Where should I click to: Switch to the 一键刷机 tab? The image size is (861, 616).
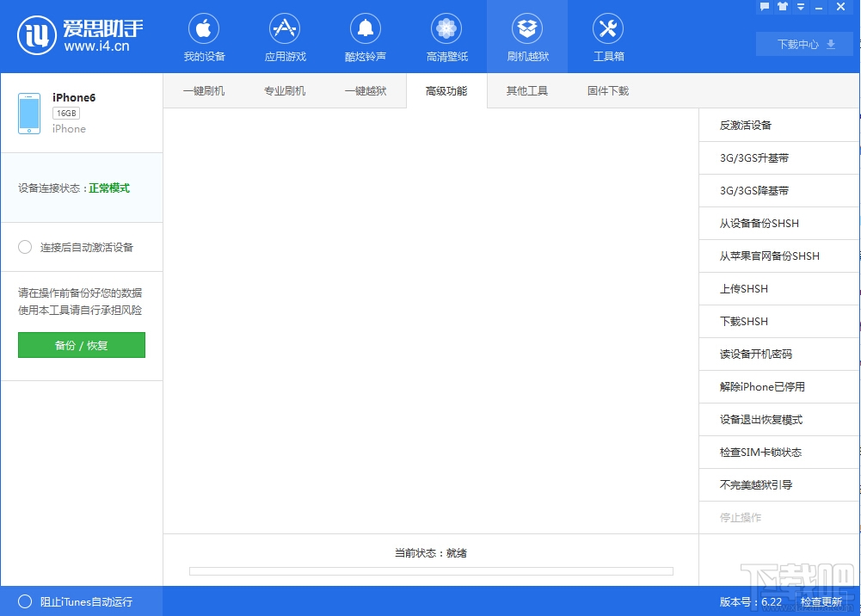pos(203,89)
